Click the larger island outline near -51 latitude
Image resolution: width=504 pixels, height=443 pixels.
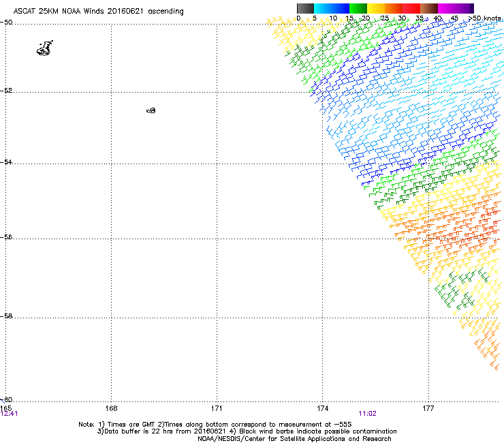click(x=45, y=48)
